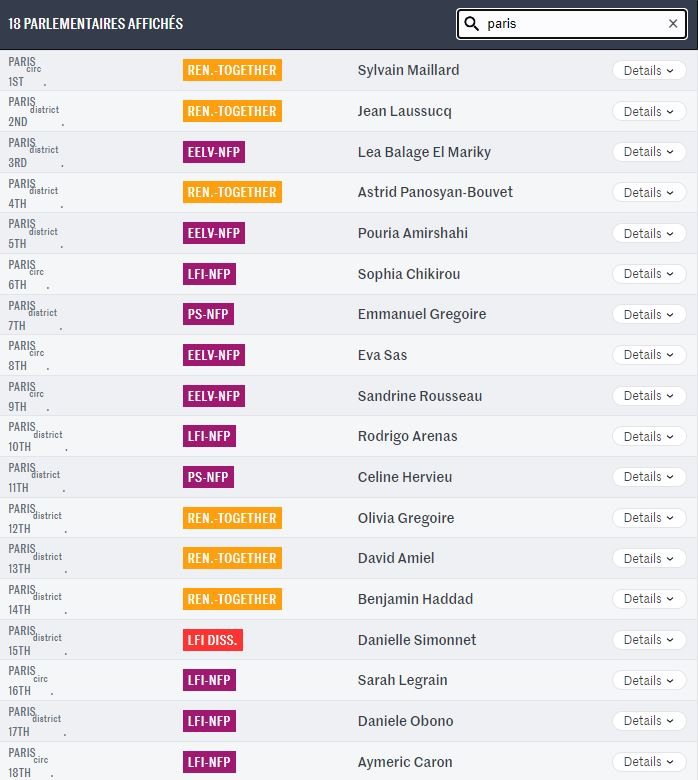698x780 pixels.
Task: Clear the search field with the X
Action: [673, 23]
